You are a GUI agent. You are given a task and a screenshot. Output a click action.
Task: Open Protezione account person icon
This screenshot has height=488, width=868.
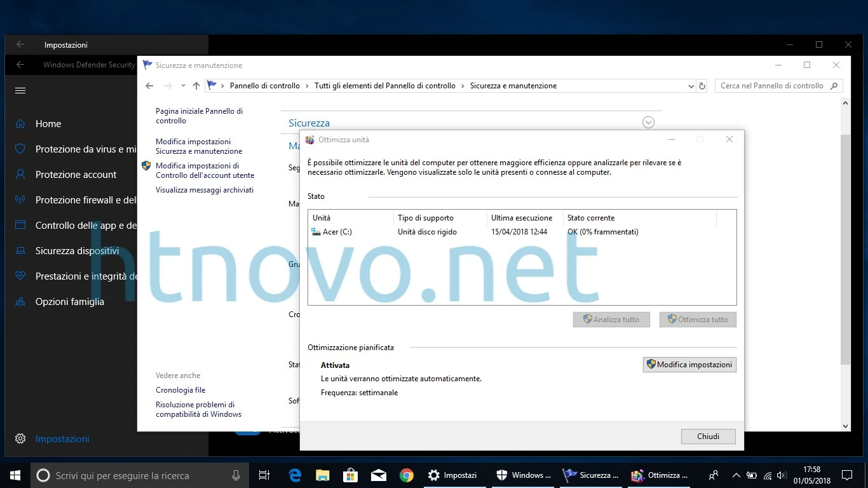click(20, 175)
